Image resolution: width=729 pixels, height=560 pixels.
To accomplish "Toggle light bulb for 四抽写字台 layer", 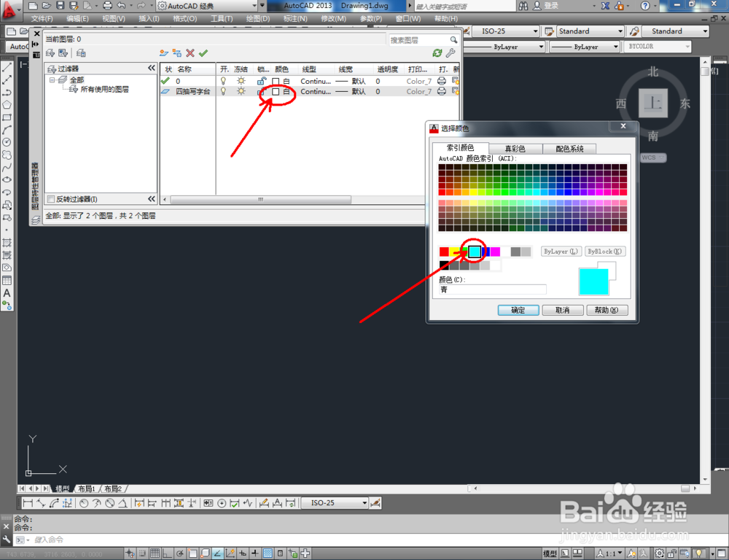I will (x=223, y=91).
